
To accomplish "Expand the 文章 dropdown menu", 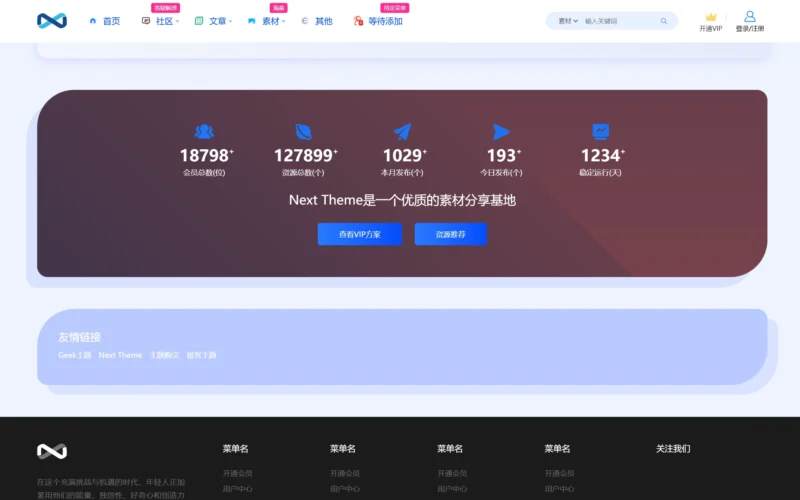I will 217,21.
